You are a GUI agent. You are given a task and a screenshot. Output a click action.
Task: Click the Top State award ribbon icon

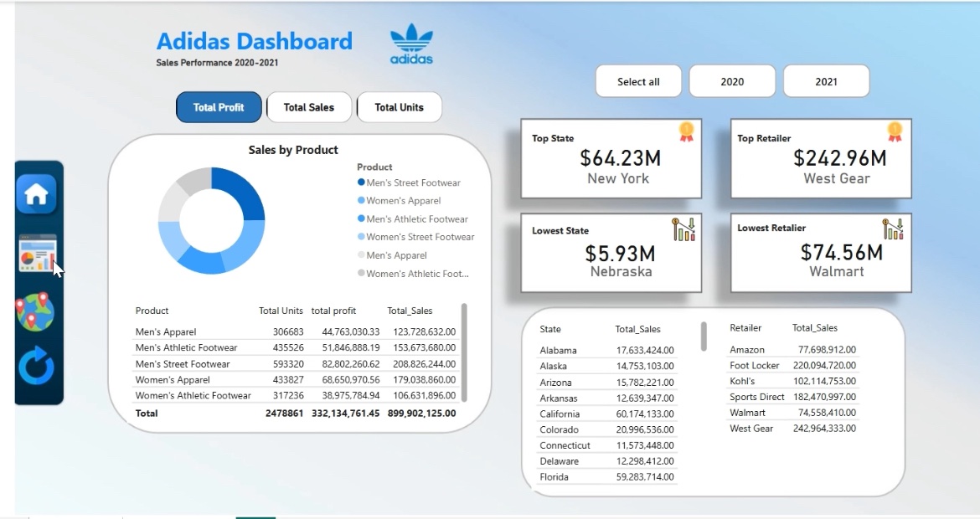(686, 131)
